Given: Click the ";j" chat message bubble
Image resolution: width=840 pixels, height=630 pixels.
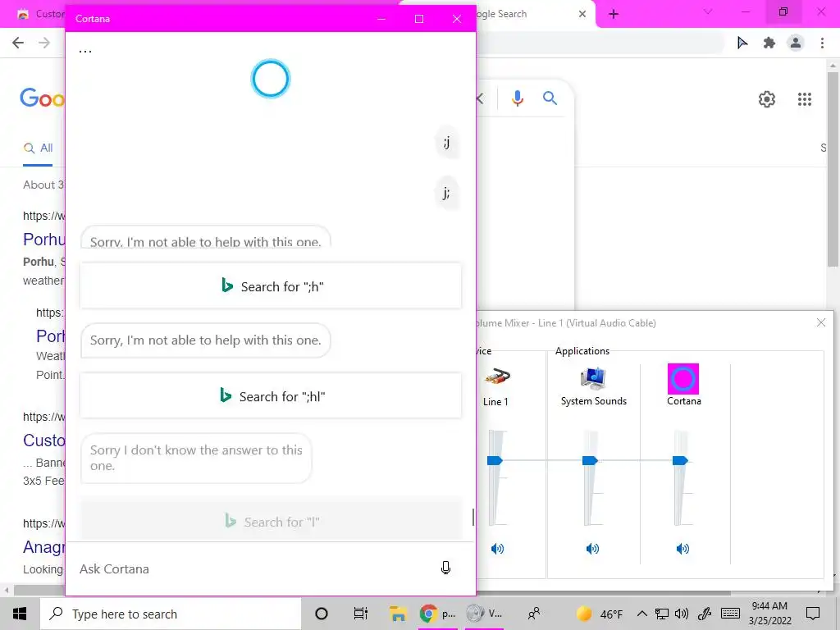Looking at the screenshot, I should click(446, 142).
